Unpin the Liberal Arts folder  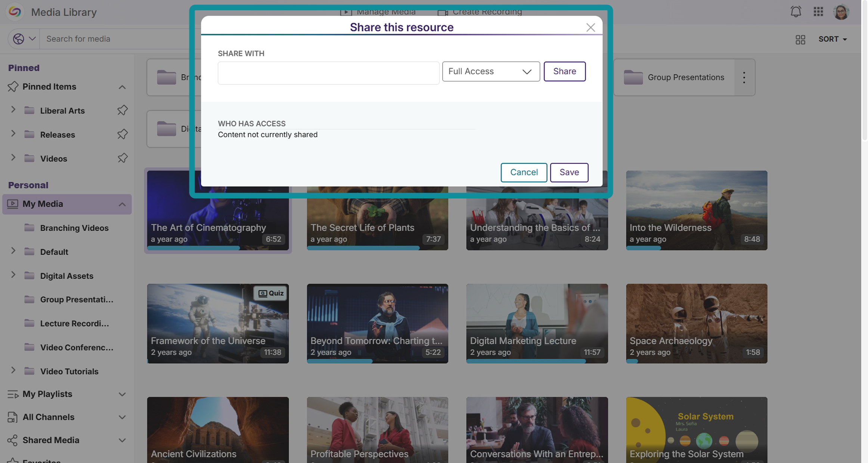[123, 110]
